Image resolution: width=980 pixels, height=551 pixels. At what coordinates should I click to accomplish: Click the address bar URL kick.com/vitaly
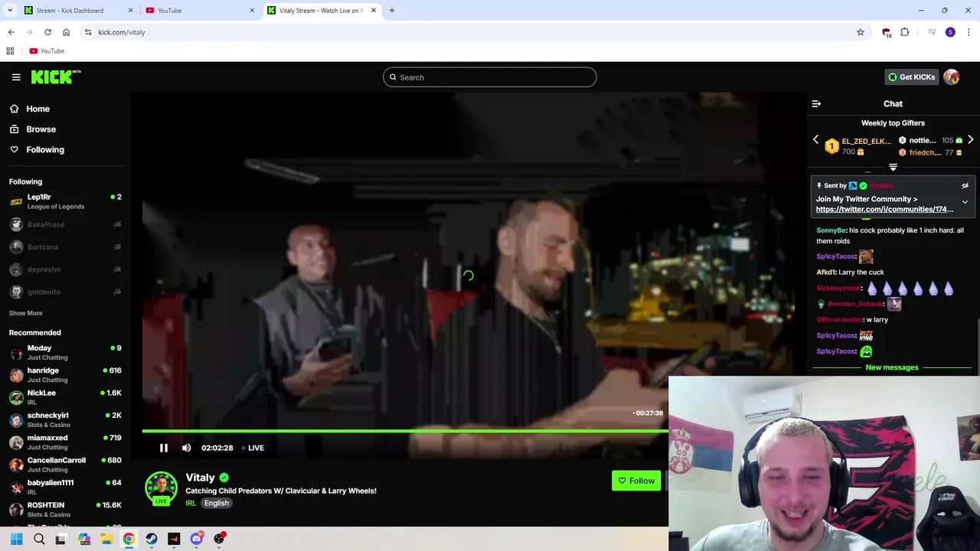[122, 32]
